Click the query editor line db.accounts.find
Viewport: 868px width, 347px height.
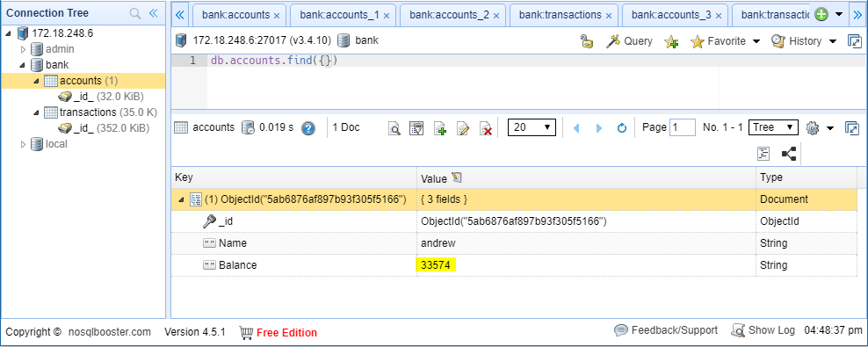274,61
